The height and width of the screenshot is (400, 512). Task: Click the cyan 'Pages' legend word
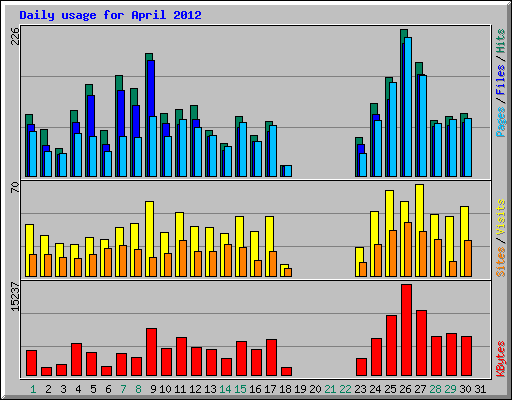click(x=501, y=122)
